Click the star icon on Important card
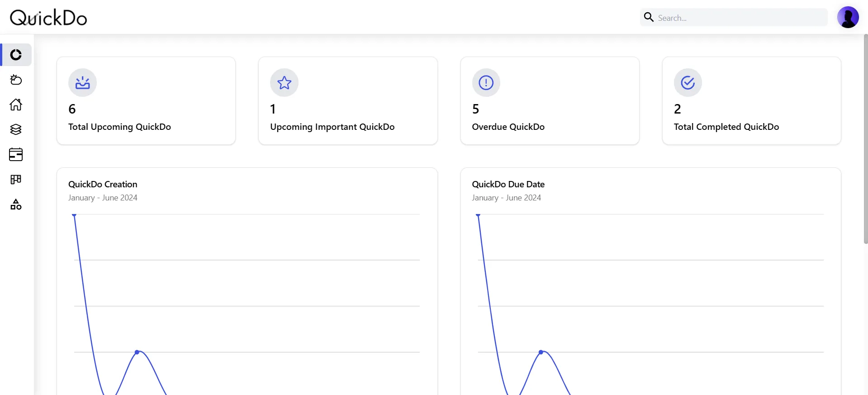This screenshot has width=868, height=395. click(284, 83)
